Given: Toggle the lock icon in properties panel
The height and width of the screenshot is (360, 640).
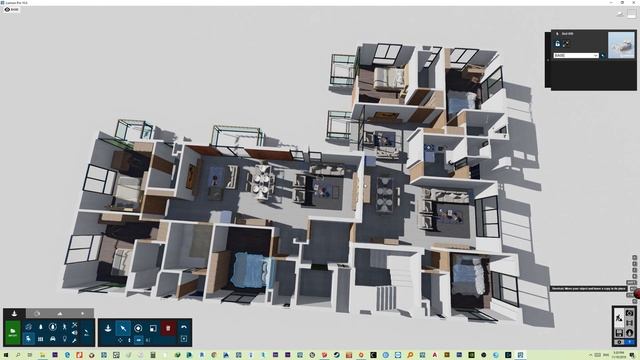Looking at the screenshot, I should tap(558, 43).
